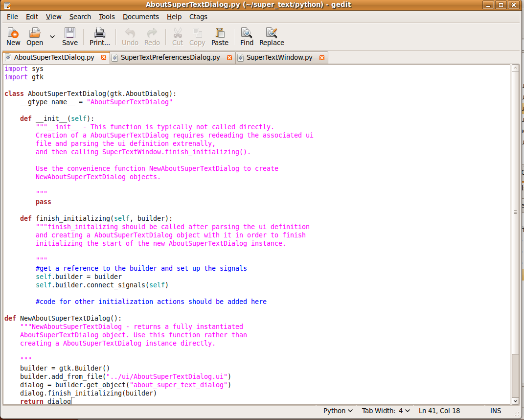Switch to the SuperTextPreferencesDialog.py tab

[170, 57]
